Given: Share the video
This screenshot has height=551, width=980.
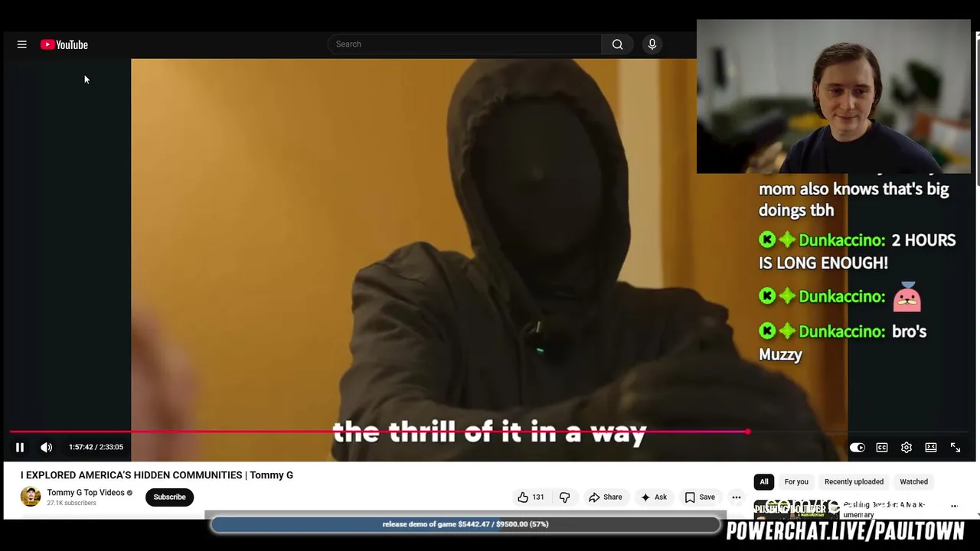Looking at the screenshot, I should (605, 497).
